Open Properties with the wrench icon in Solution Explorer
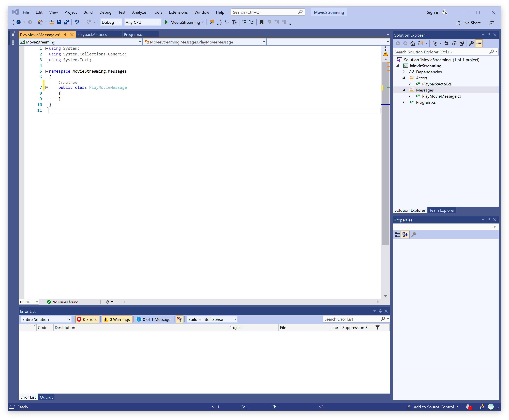The height and width of the screenshot is (420, 509). 471,43
